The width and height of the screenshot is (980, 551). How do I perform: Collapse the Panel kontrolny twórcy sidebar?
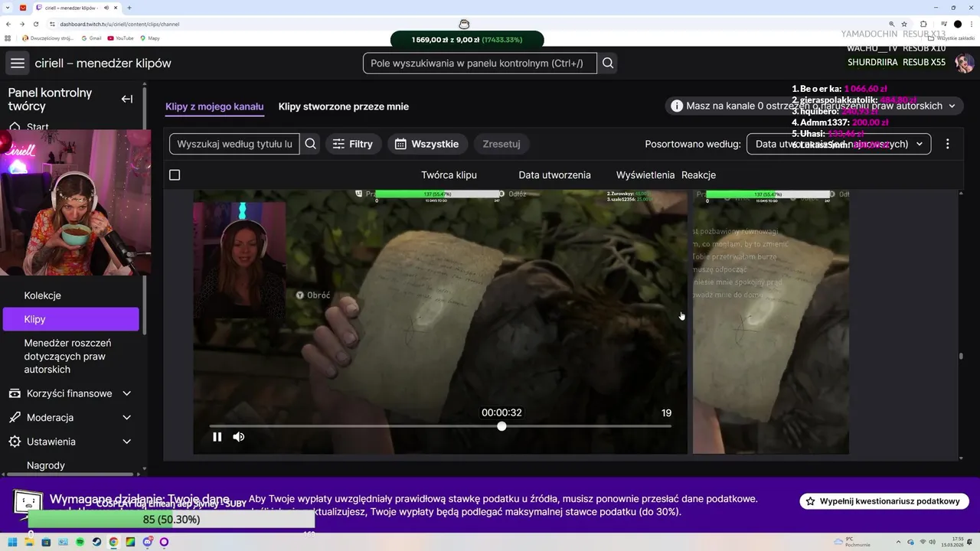(127, 99)
